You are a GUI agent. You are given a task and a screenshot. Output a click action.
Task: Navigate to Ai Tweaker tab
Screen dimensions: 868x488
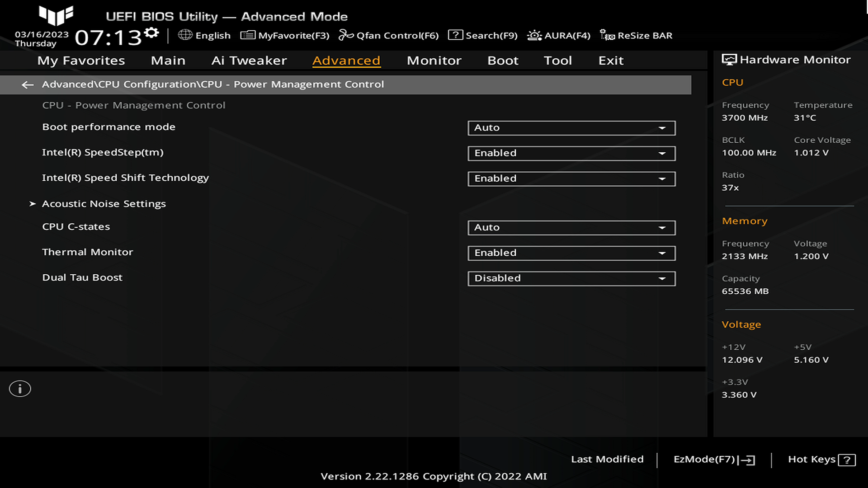click(x=249, y=60)
